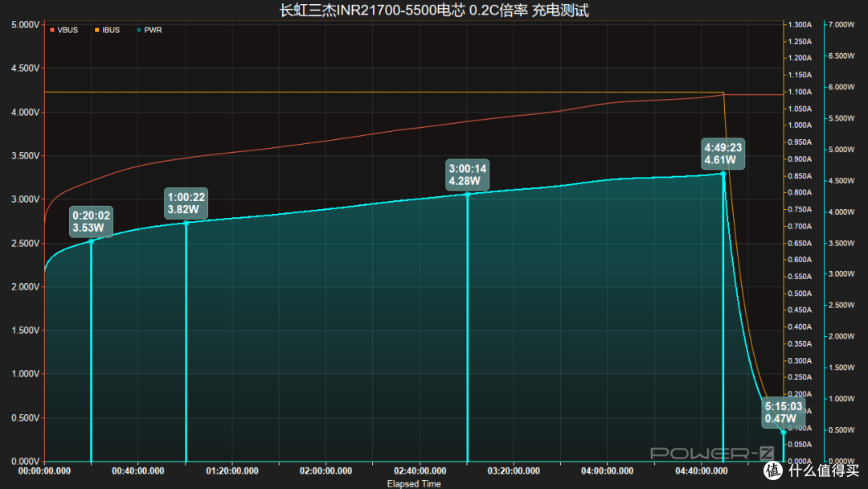This screenshot has height=489, width=868.
Task: Click the 3.500V voltage axis label
Action: click(x=26, y=155)
